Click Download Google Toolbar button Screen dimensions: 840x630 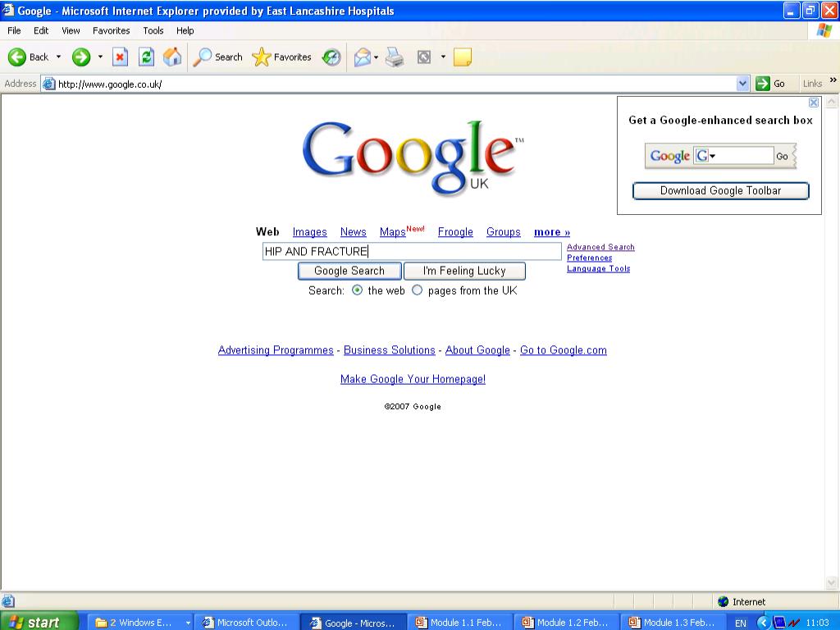720,190
